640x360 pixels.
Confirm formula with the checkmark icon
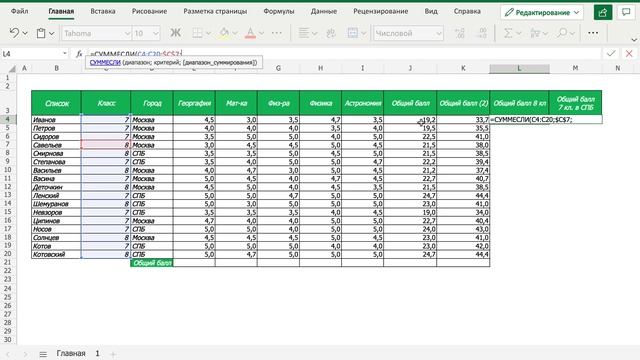click(611, 53)
